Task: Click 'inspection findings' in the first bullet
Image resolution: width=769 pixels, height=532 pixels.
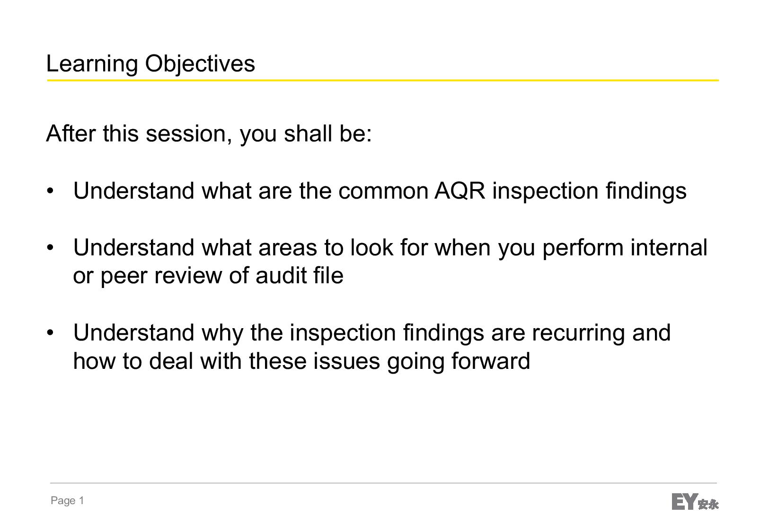Action: click(590, 192)
